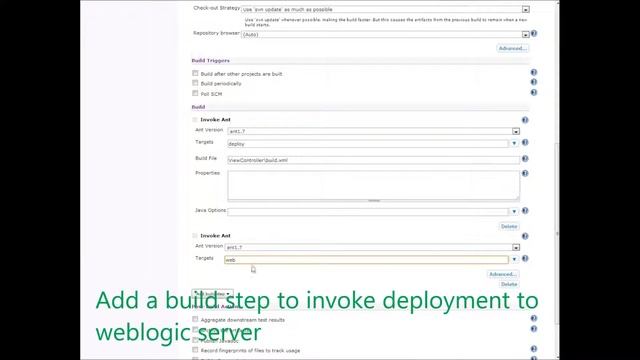Open help for Properties field

[x=525, y=173]
